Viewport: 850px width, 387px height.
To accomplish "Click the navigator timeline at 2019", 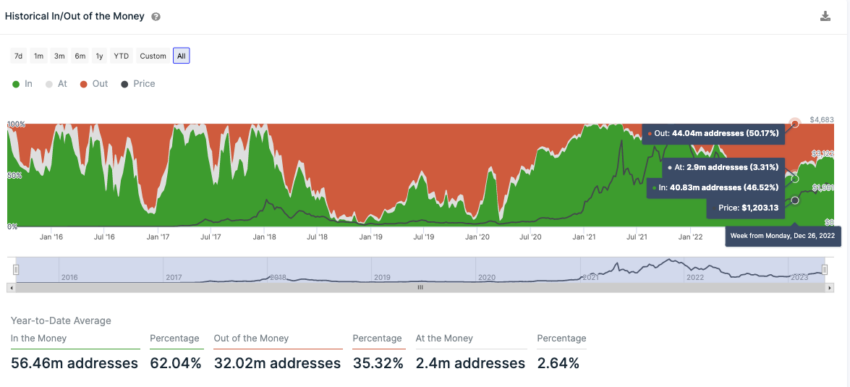I will click(382, 277).
